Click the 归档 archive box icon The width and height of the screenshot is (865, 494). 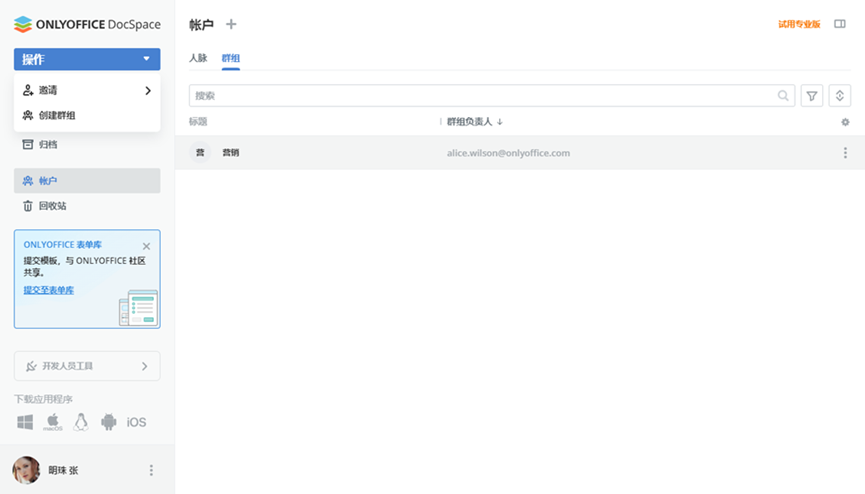28,144
